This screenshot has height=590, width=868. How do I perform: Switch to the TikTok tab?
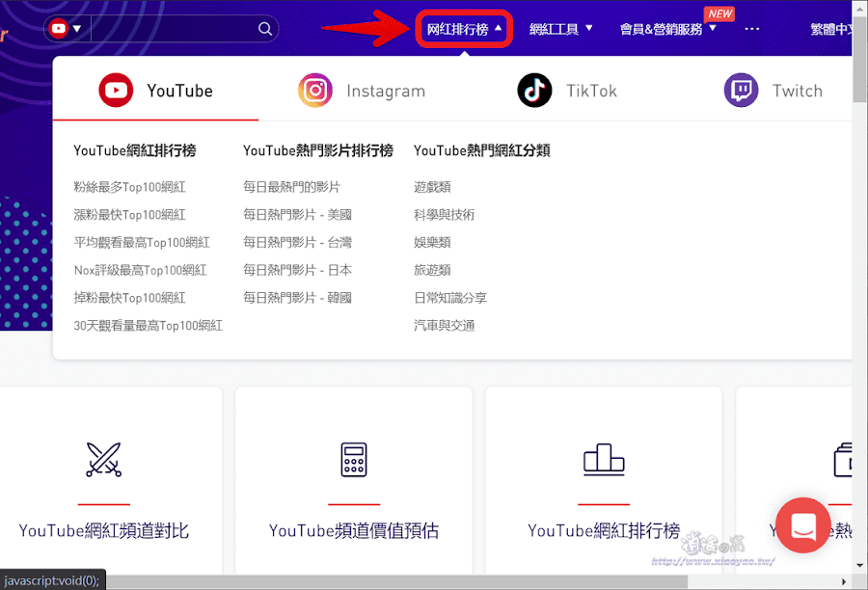click(567, 91)
